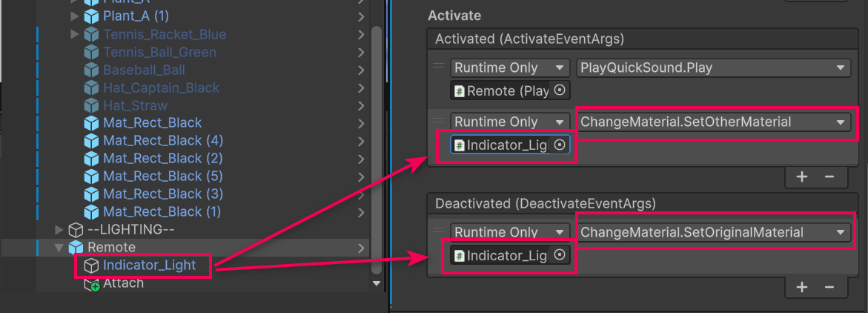This screenshot has width=868, height=313.
Task: Open Runtime Only dropdown for SetOtherMaterial
Action: [510, 122]
